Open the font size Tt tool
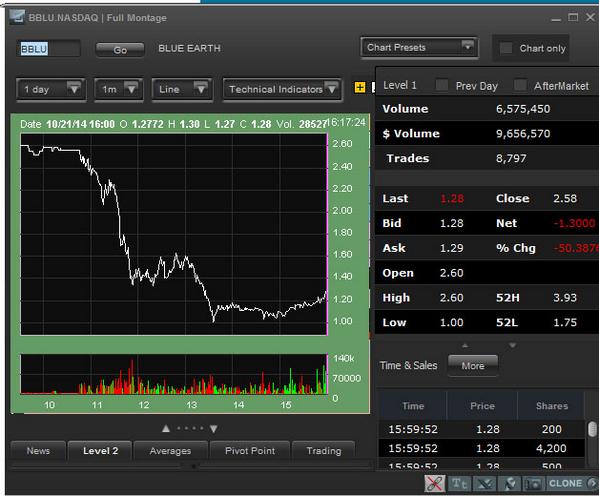This screenshot has height=496, width=599. coord(459,484)
